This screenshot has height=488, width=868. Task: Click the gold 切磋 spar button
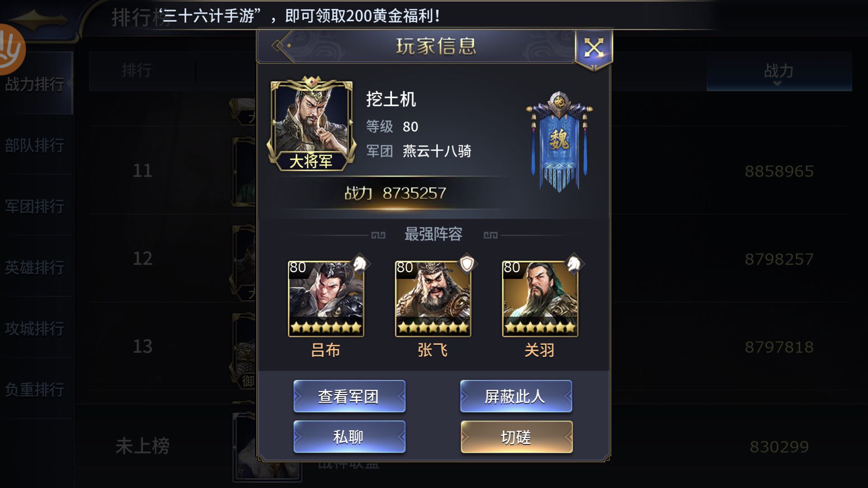(x=516, y=436)
